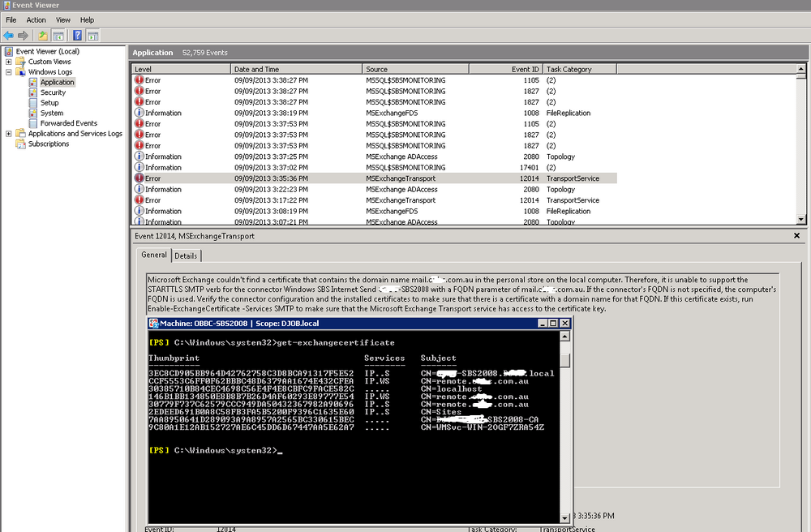Select the General tab

154,255
